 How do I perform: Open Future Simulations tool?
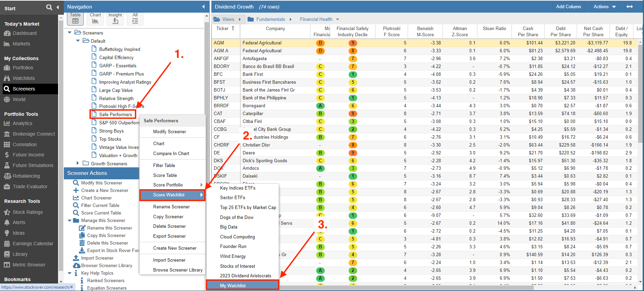click(33, 165)
